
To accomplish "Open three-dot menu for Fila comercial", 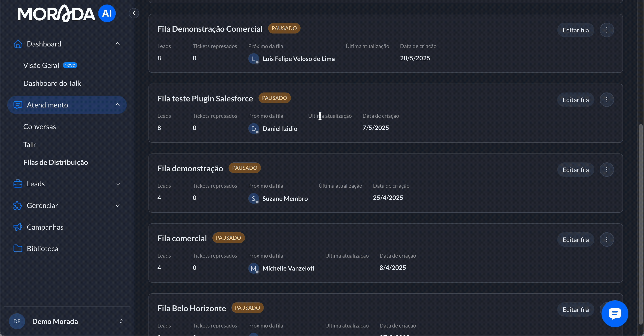I will pos(606,239).
